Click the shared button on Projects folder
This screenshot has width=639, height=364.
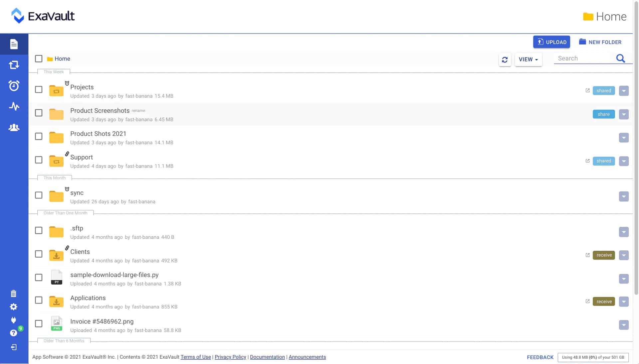click(604, 90)
